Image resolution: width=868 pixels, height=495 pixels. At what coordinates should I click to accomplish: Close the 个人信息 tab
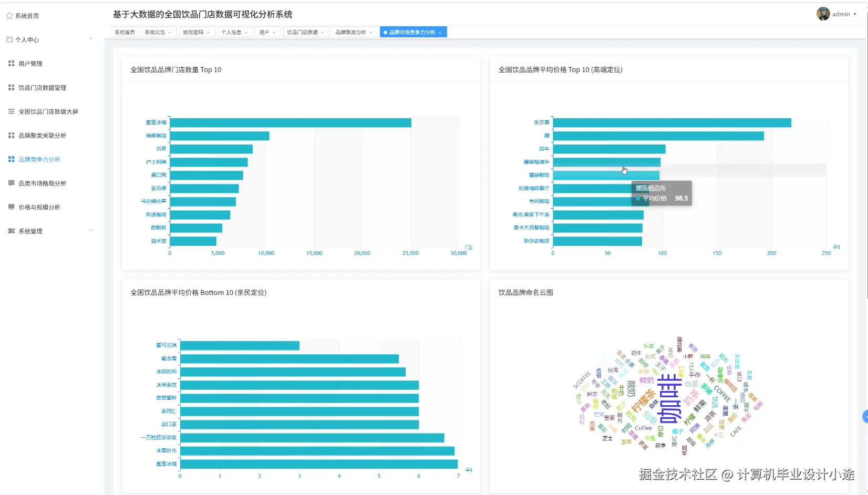[x=246, y=33]
